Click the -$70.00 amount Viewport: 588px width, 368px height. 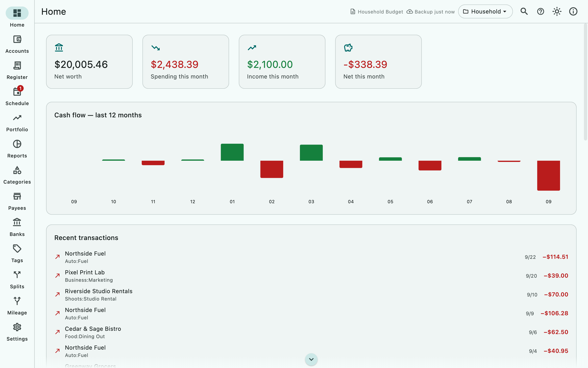[x=556, y=294]
